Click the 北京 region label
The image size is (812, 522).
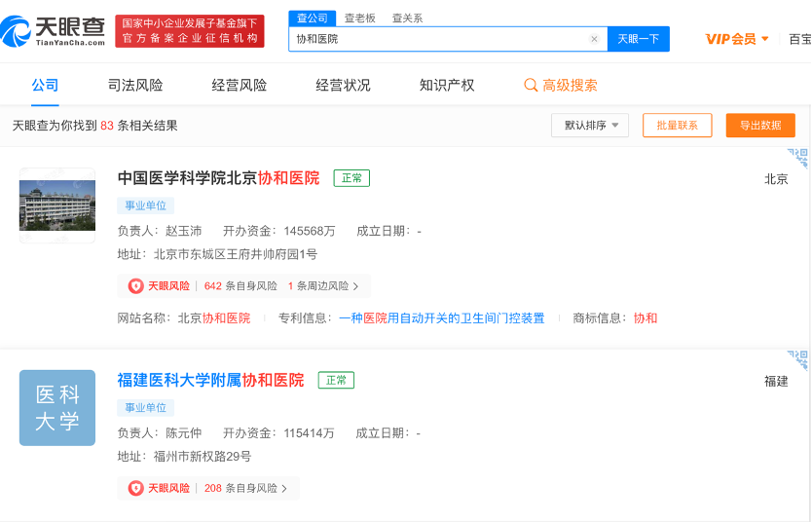click(776, 179)
